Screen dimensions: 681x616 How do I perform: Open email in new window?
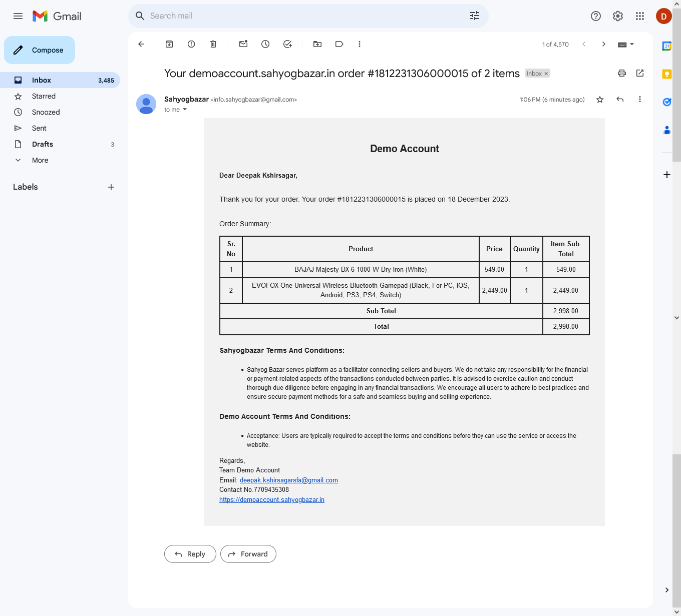click(640, 73)
